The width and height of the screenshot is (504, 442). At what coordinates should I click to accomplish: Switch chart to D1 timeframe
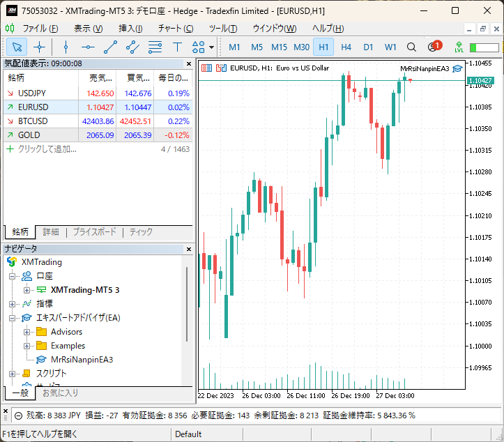click(368, 47)
